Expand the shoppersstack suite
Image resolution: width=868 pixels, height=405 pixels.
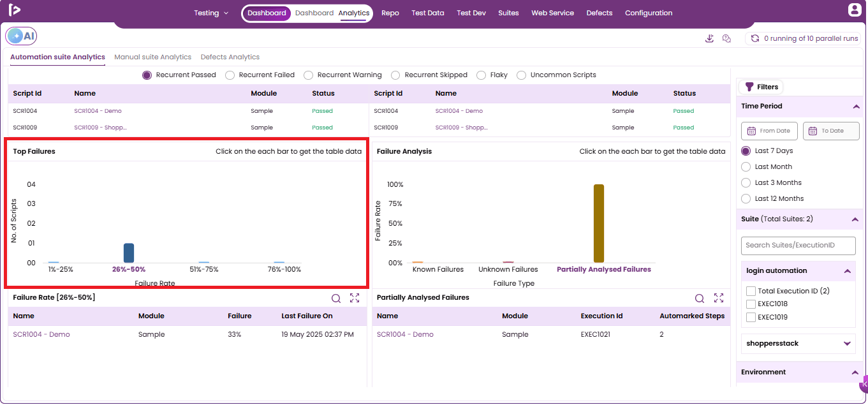tap(847, 344)
